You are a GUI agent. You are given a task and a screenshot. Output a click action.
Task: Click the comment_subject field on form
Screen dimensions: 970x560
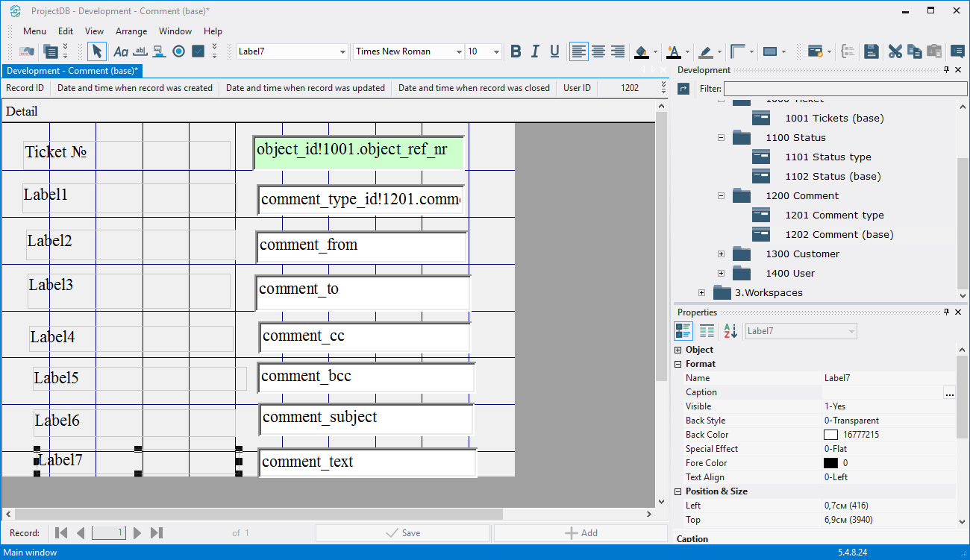[x=366, y=419]
